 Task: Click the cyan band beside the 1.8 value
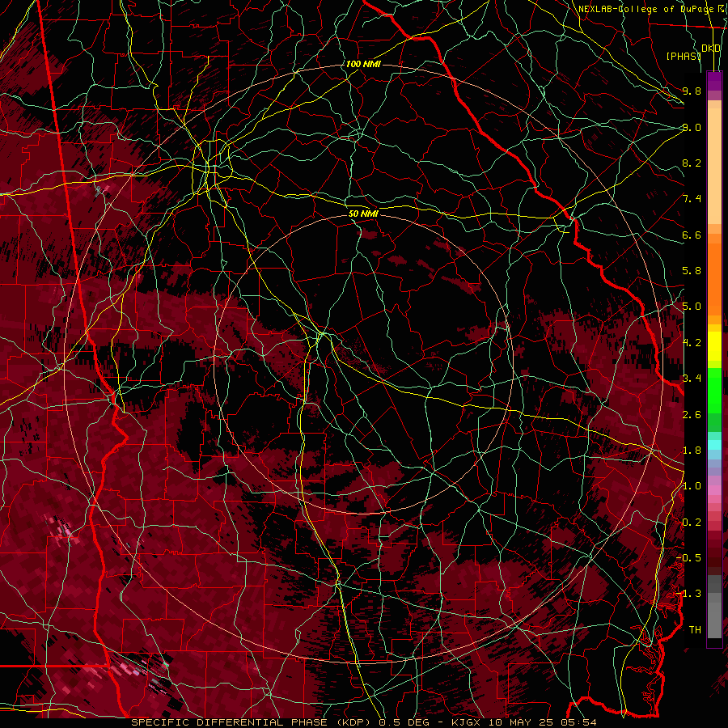point(714,445)
